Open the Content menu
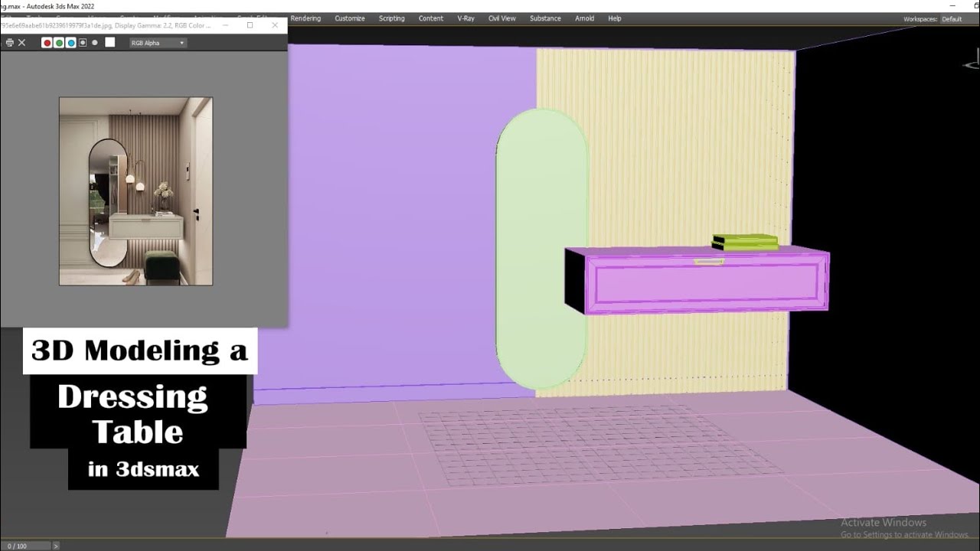 [x=431, y=18]
